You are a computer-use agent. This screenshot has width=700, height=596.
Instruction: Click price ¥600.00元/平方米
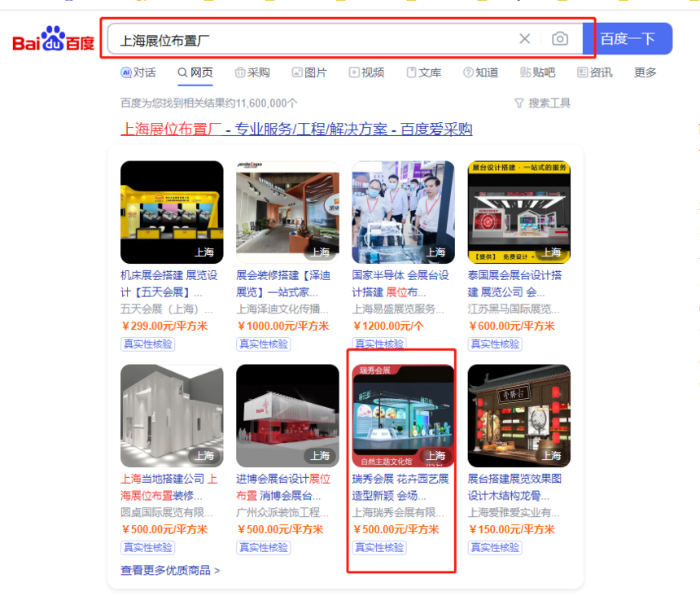point(512,326)
